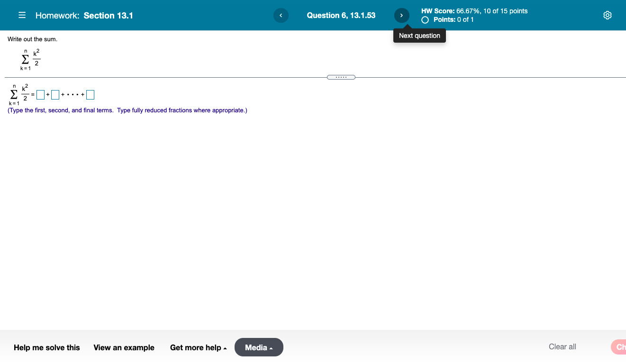
Task: Click the HW Score 66.67% text
Action: pyautogui.click(x=474, y=11)
